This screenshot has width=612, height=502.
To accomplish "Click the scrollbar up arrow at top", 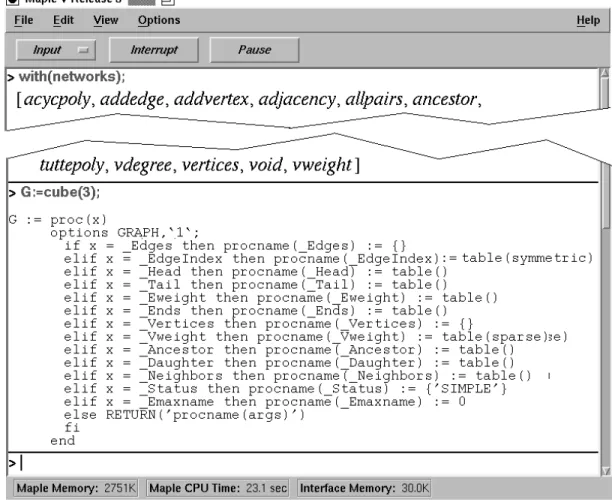I will 605,73.
